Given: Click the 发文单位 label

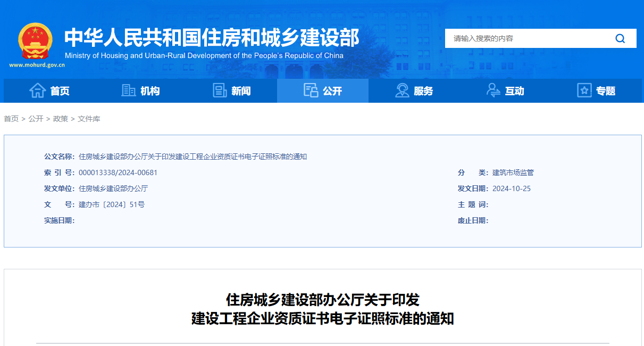Looking at the screenshot, I should [60, 188].
